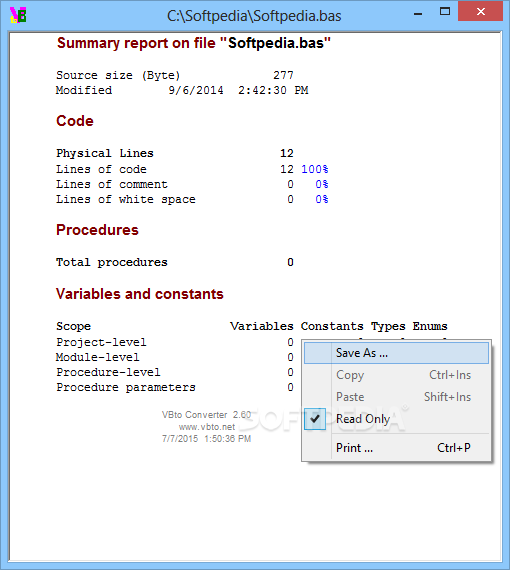Toggle the Read Only check mark
Screen dimensions: 510x570
tap(315, 419)
